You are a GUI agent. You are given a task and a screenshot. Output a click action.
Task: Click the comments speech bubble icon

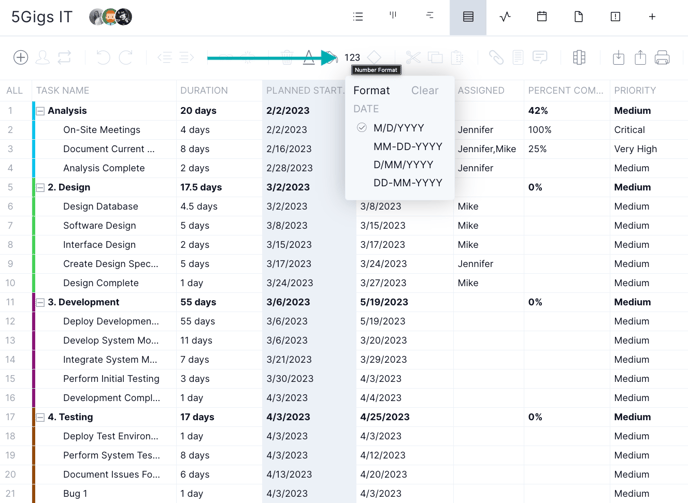(x=540, y=57)
